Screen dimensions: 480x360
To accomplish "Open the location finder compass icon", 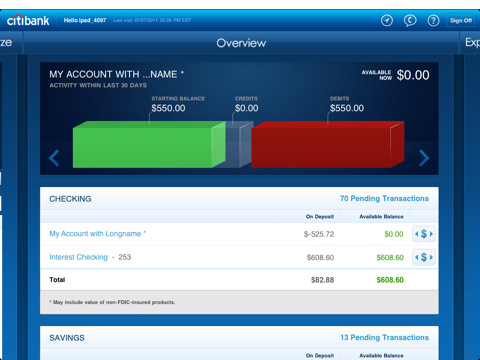I will 387,21.
